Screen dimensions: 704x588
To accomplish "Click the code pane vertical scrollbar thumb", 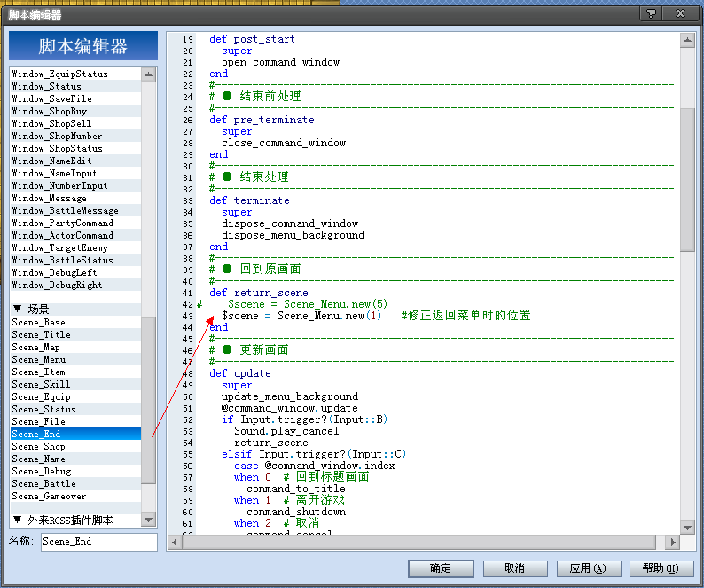I will click(x=687, y=180).
